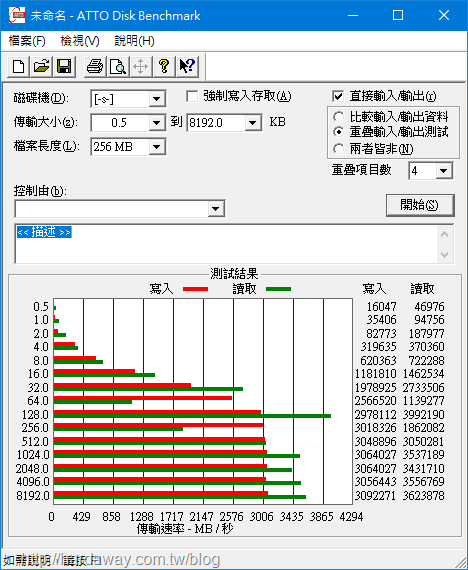
Task: Click the 開始(S) start button
Action: [420, 205]
